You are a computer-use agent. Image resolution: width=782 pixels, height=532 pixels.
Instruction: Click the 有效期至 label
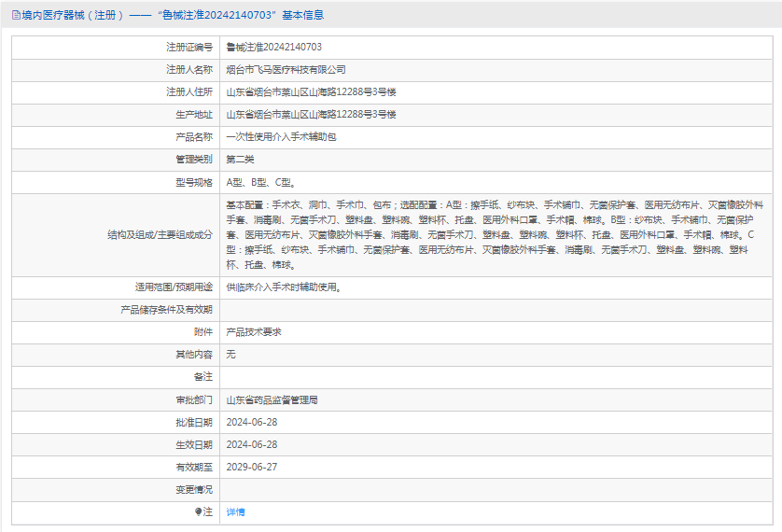[194, 468]
